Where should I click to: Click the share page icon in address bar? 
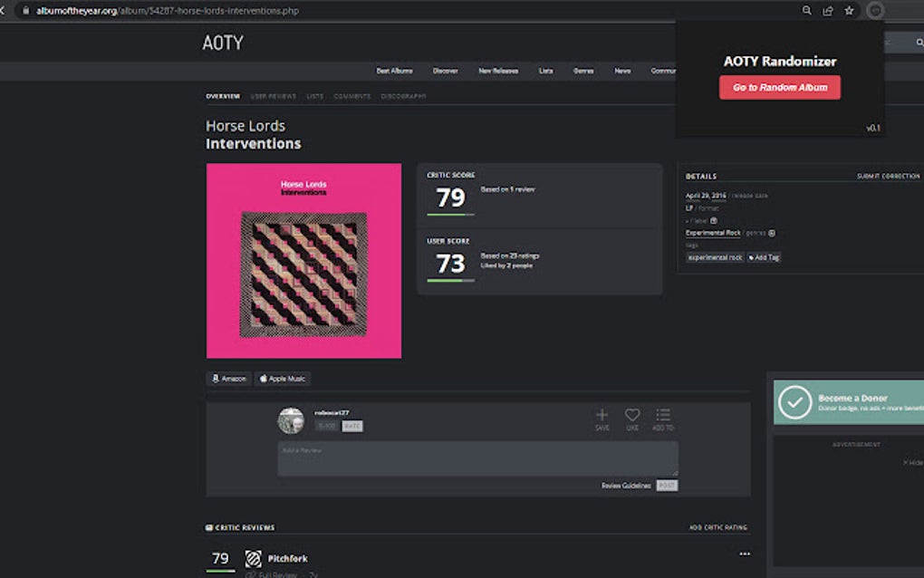tap(828, 11)
